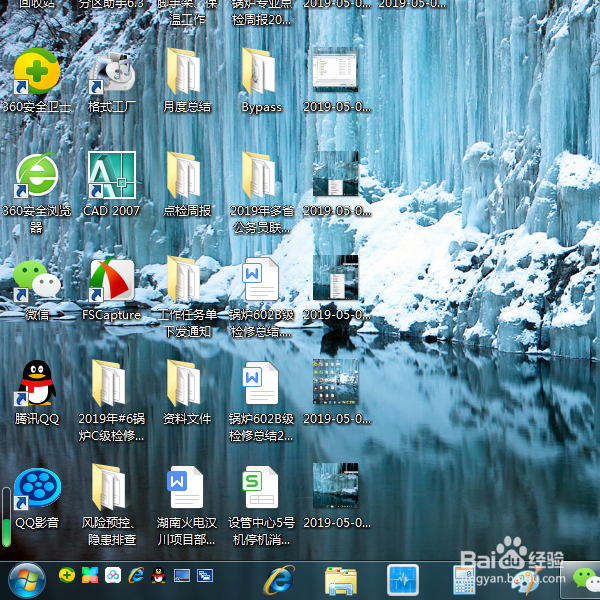600x600 pixels.
Task: Open Paint from the taskbar
Action: (x=528, y=582)
